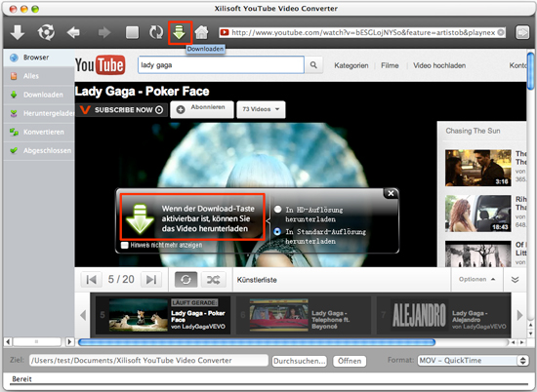Select In HD-Auflösung herunterladen option
This screenshot has height=392, width=537.
[x=277, y=210]
